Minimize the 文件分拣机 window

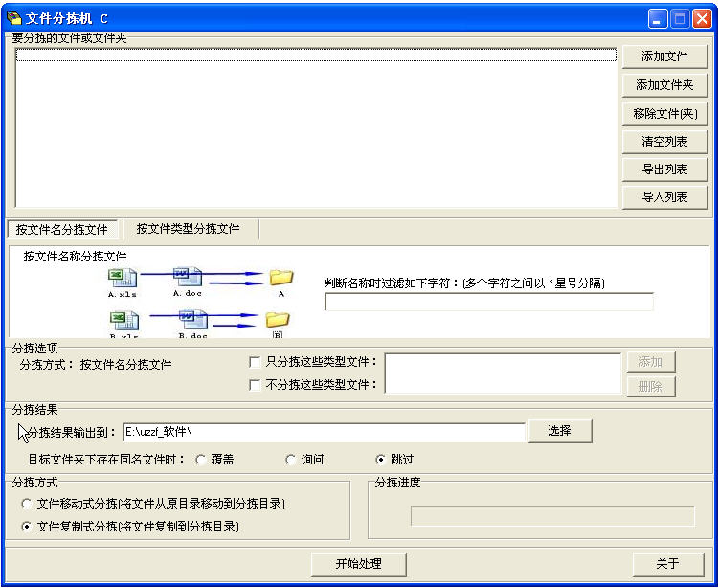click(658, 19)
